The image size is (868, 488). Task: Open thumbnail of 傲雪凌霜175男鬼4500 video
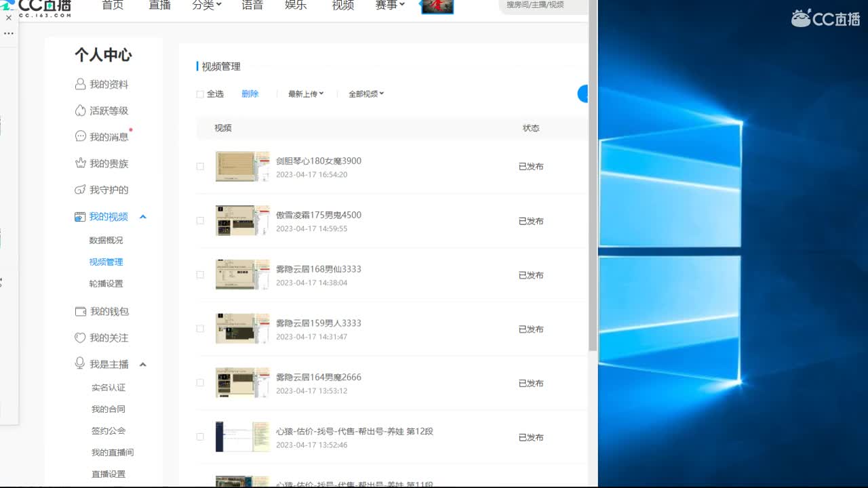pos(243,221)
